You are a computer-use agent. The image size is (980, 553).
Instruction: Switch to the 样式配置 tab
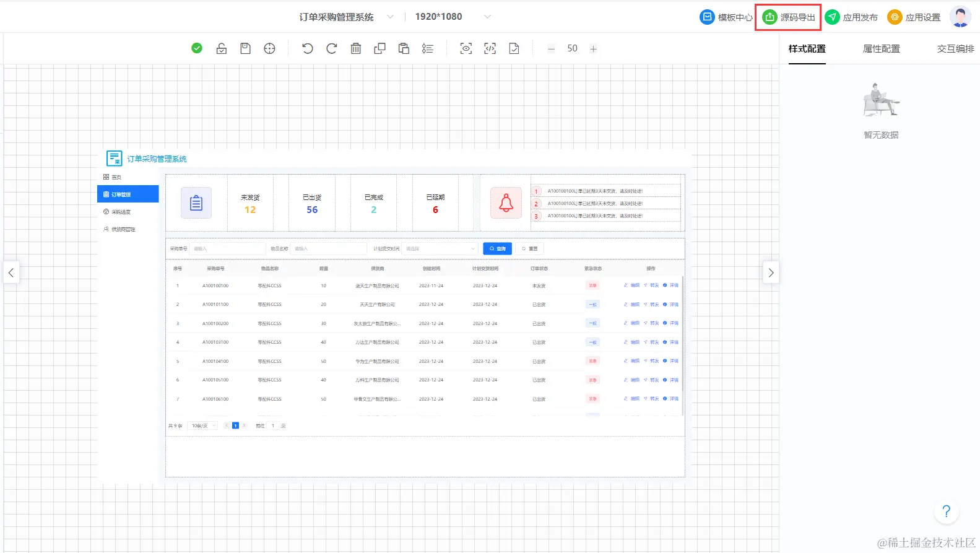[807, 48]
